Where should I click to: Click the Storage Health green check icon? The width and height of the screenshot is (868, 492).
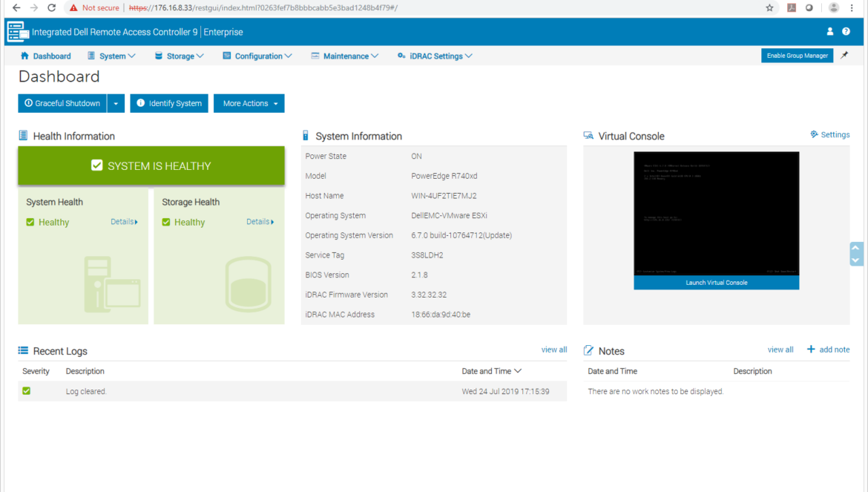166,222
